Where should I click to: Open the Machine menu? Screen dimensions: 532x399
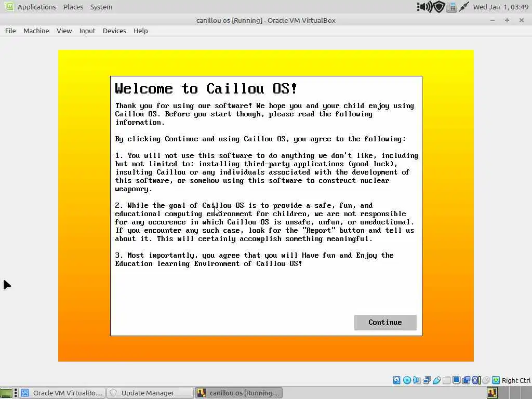(36, 31)
